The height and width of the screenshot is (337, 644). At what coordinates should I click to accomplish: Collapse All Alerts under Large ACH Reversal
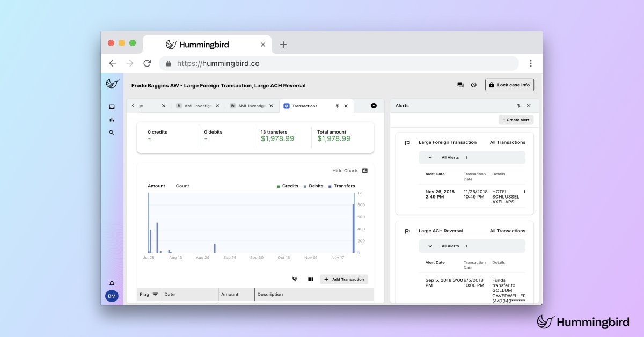pos(430,246)
